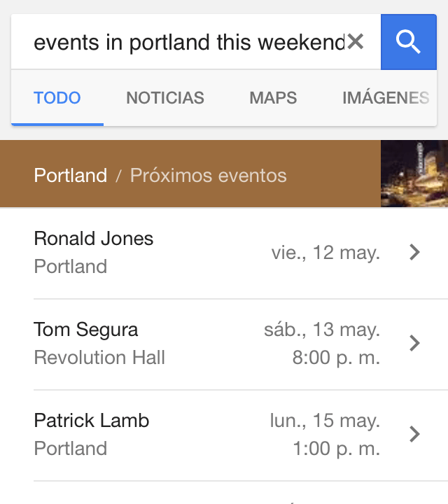Open the Tom Segura event

click(x=86, y=330)
